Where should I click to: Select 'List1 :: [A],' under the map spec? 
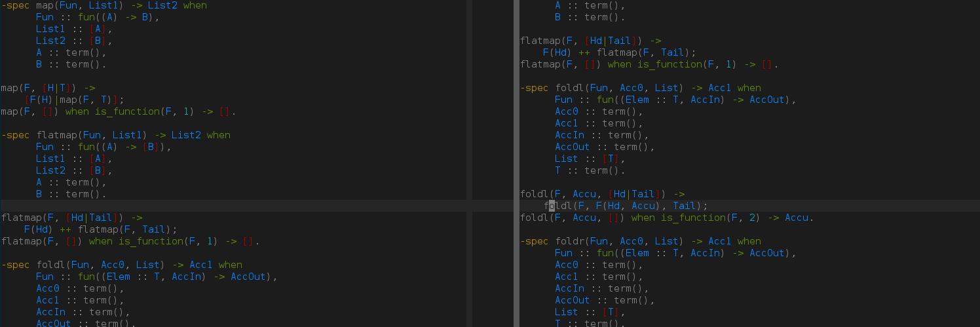[75, 29]
